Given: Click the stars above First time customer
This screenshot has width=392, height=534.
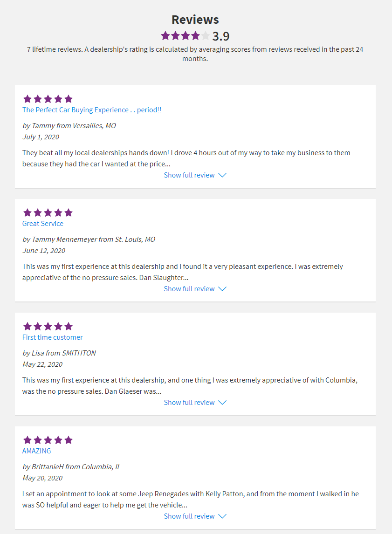Looking at the screenshot, I should (48, 326).
